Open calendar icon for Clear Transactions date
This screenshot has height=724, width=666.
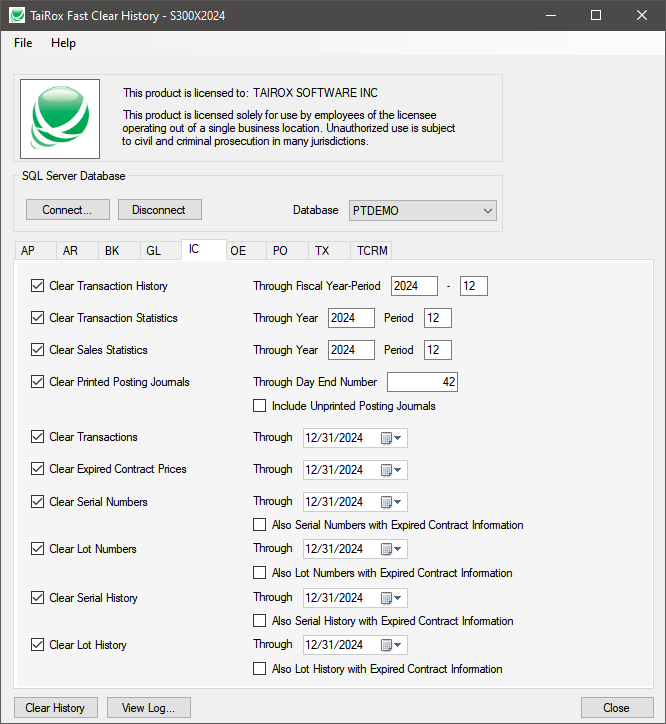click(388, 438)
